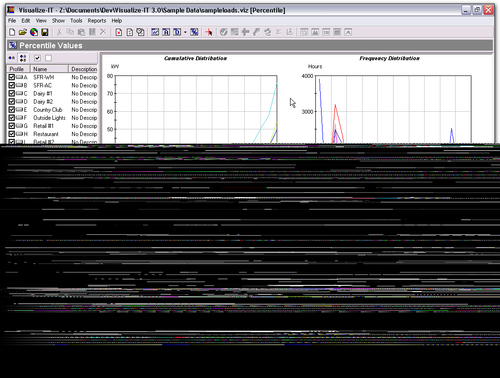Click the plain document page icon
This screenshot has height=378, width=500.
(x=130, y=32)
